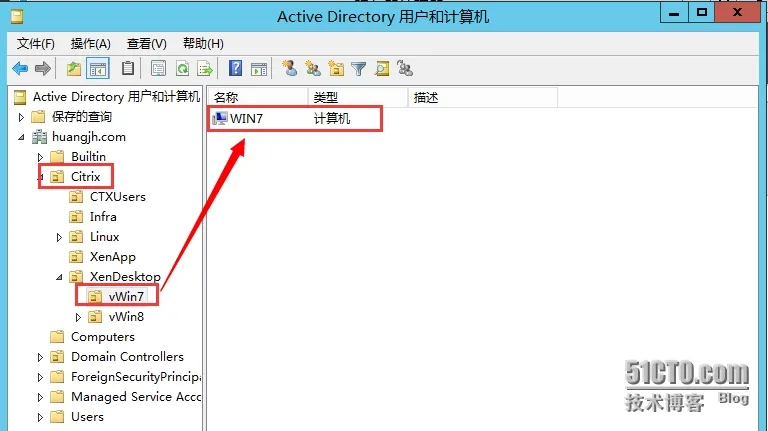This screenshot has height=431, width=768.
Task: Select the vWin8 OU
Action: tap(126, 317)
